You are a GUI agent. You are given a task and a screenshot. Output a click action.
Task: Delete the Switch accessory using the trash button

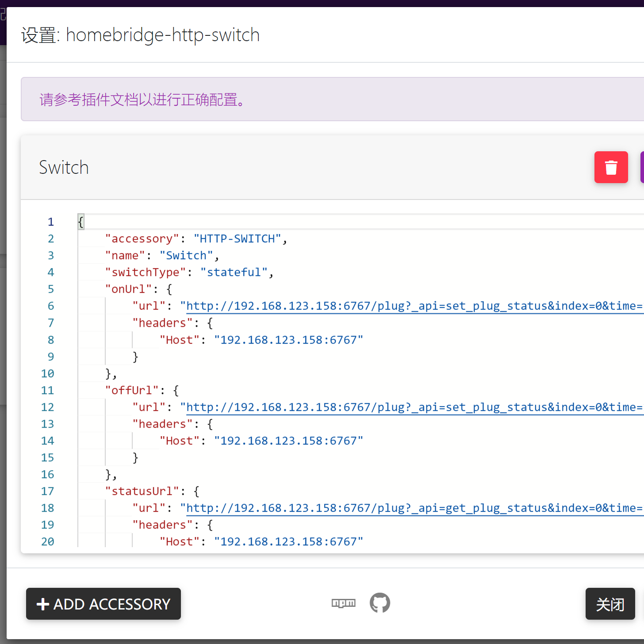click(x=611, y=167)
